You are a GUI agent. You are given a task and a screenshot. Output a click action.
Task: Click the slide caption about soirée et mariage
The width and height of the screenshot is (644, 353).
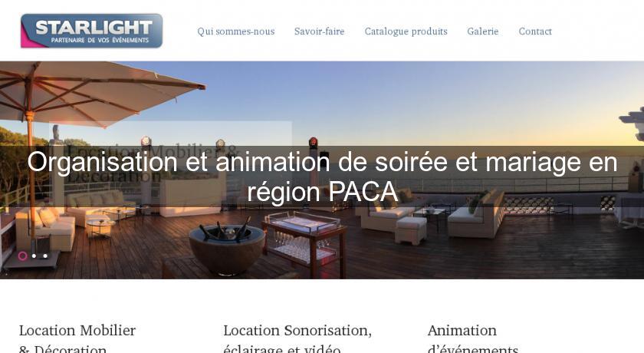[x=322, y=176]
